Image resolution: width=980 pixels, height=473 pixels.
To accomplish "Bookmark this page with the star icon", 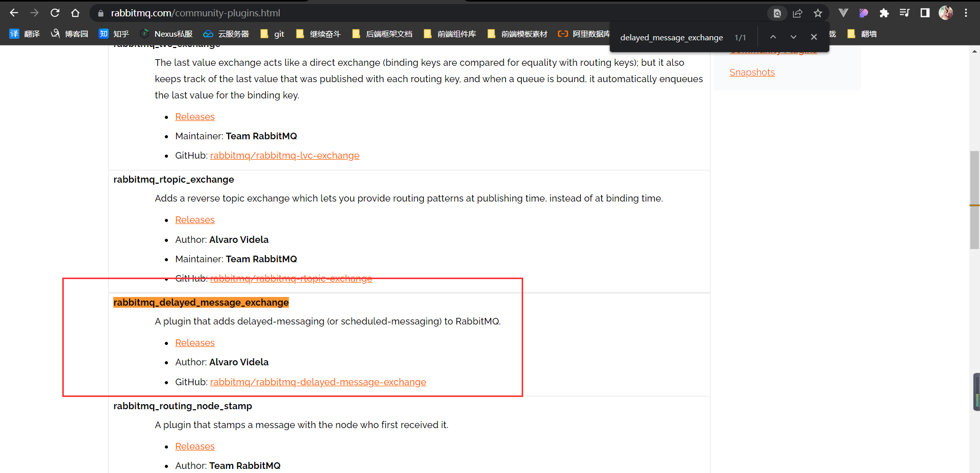I will (x=818, y=13).
